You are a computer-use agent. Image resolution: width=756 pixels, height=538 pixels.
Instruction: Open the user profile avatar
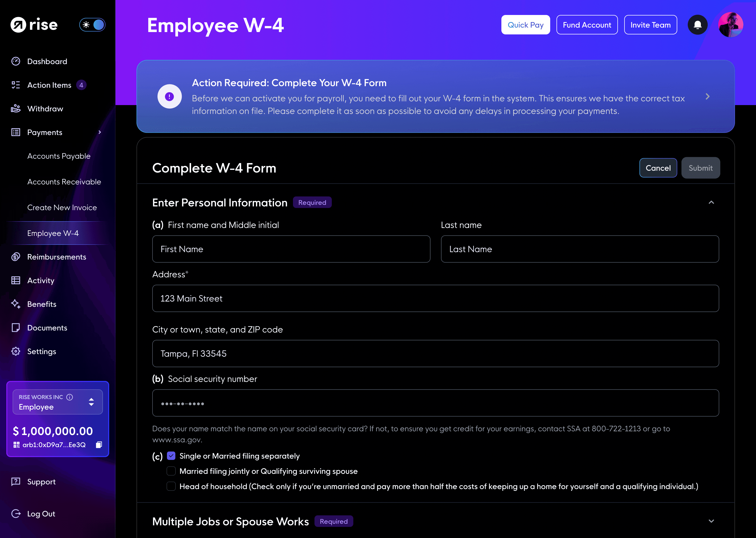pos(731,25)
